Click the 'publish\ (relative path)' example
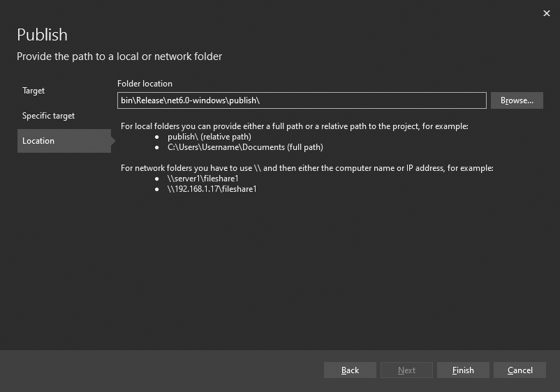Image resolution: width=560 pixels, height=392 pixels. point(209,137)
